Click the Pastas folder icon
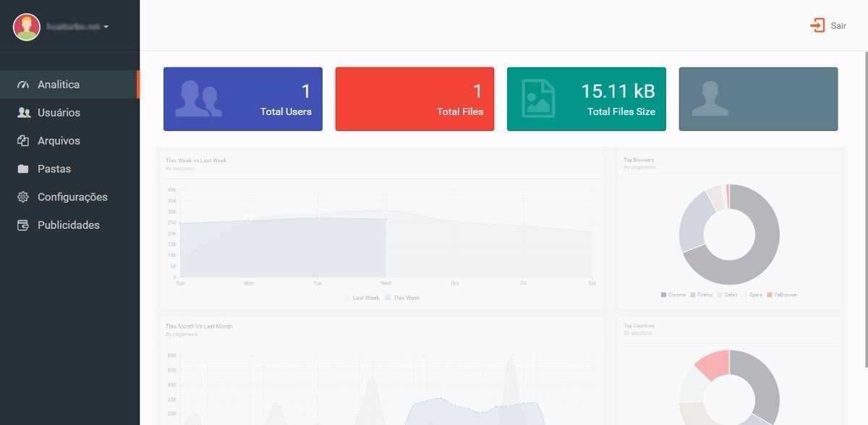 point(23,169)
